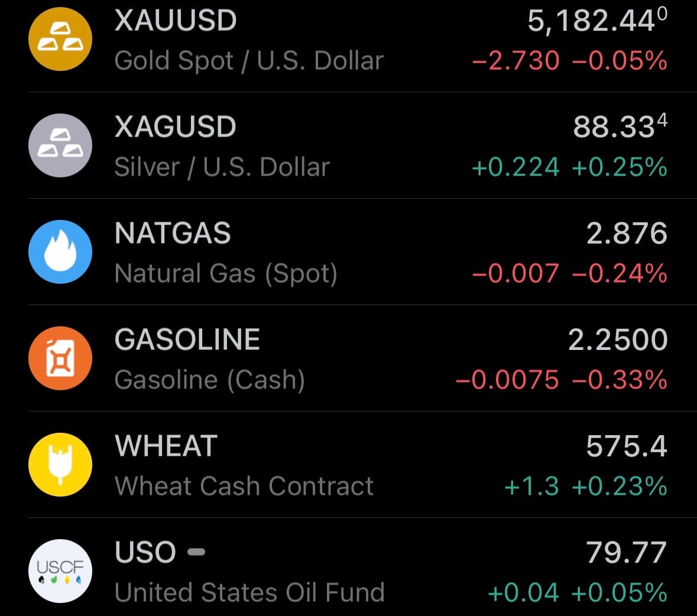The height and width of the screenshot is (616, 697).
Task: Tap the USO price 79.77
Action: 627,553
